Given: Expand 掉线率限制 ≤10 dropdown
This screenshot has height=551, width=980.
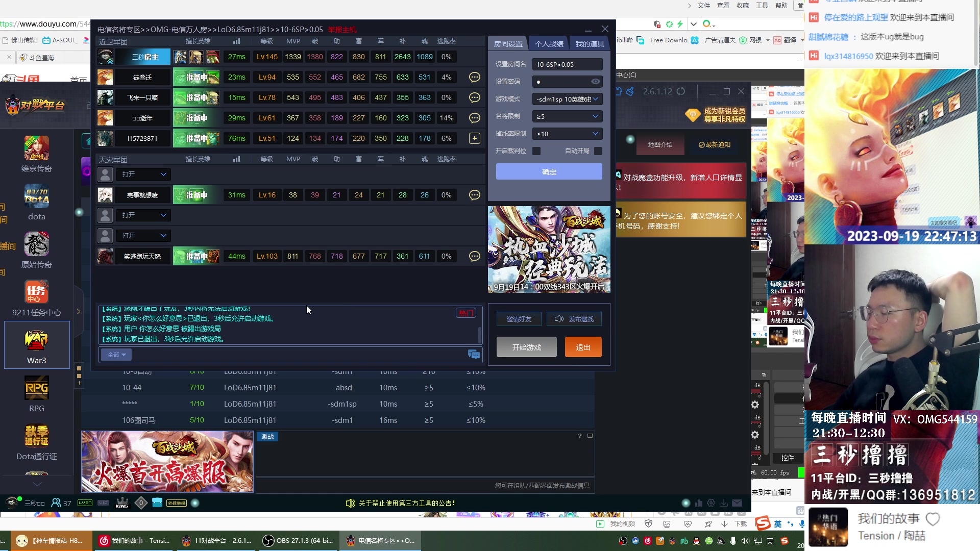Looking at the screenshot, I should [x=567, y=134].
